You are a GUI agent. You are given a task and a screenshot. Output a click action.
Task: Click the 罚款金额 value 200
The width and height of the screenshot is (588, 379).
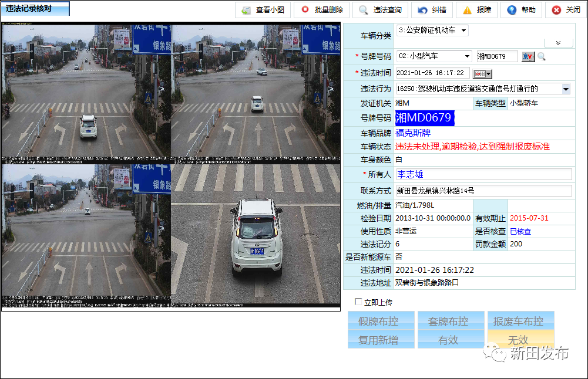(516, 244)
